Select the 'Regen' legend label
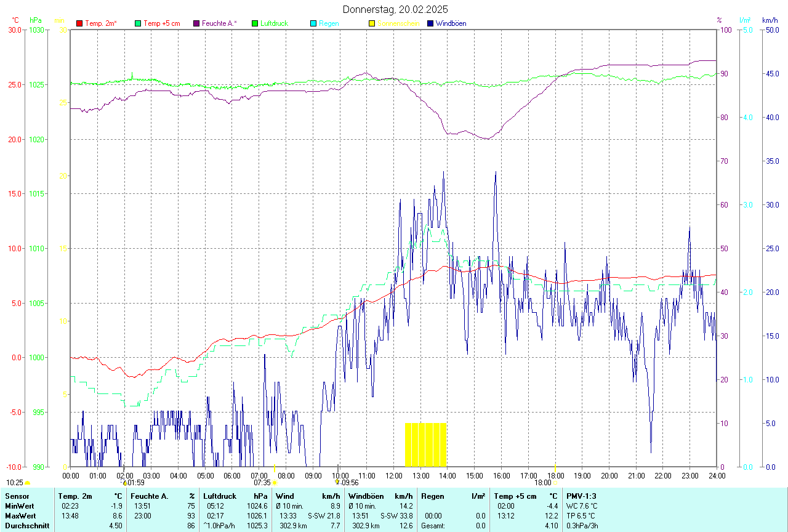The height and width of the screenshot is (532, 788). tap(329, 23)
